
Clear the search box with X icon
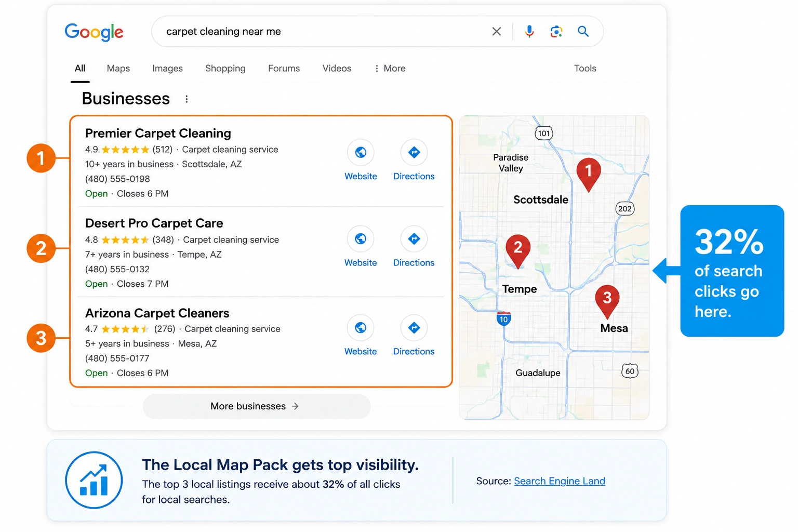click(x=497, y=32)
